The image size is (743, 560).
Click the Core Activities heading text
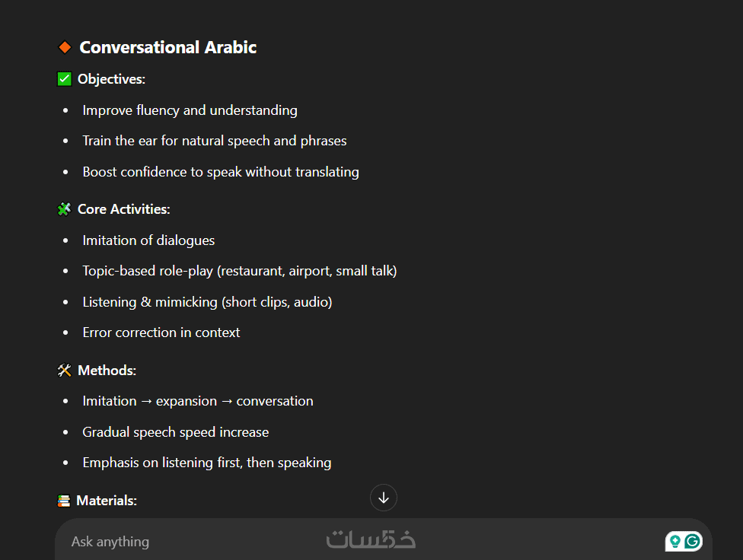[123, 209]
